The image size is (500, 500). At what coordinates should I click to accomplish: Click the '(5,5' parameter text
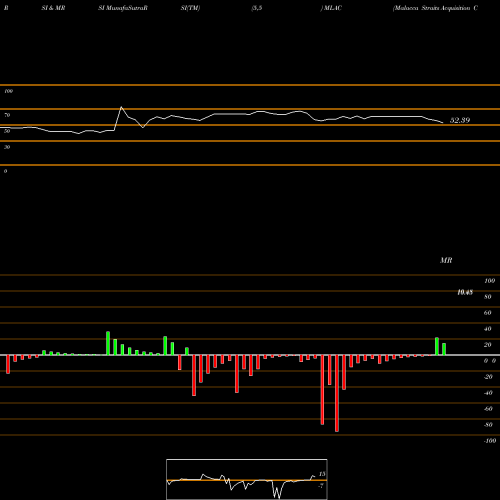(257, 8)
